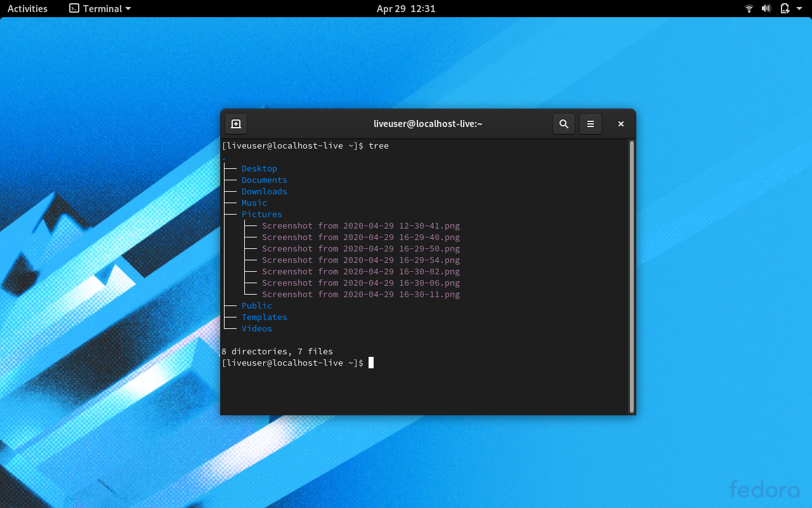Close the terminal window
This screenshot has height=508, width=812.
tap(620, 124)
